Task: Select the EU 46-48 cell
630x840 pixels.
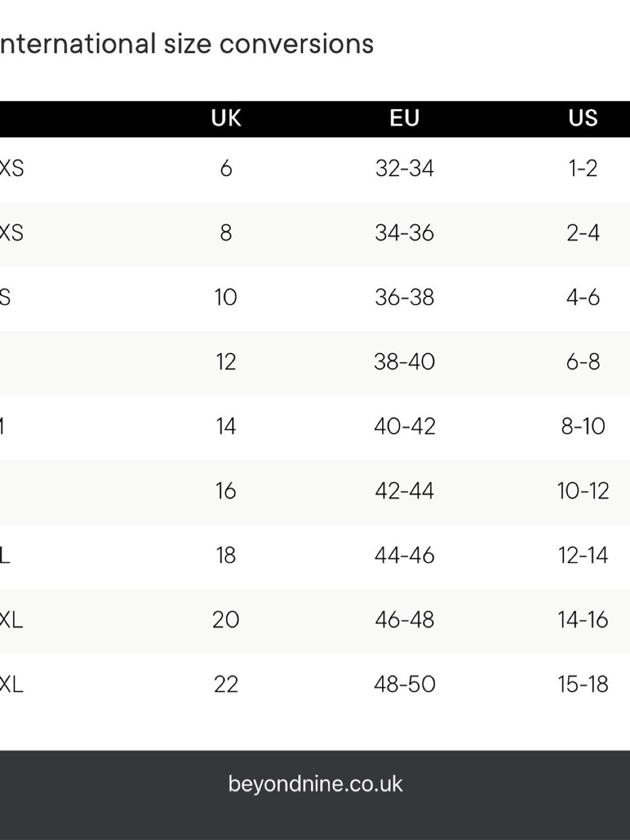Action: tap(404, 620)
